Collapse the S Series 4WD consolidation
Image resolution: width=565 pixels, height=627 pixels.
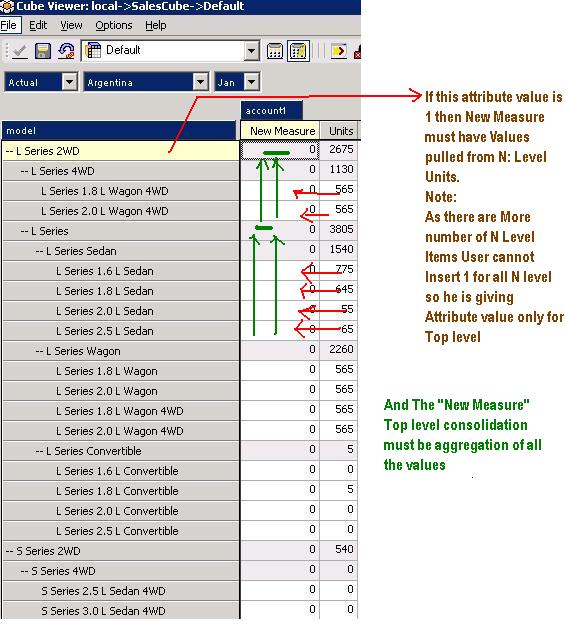(x=25, y=571)
